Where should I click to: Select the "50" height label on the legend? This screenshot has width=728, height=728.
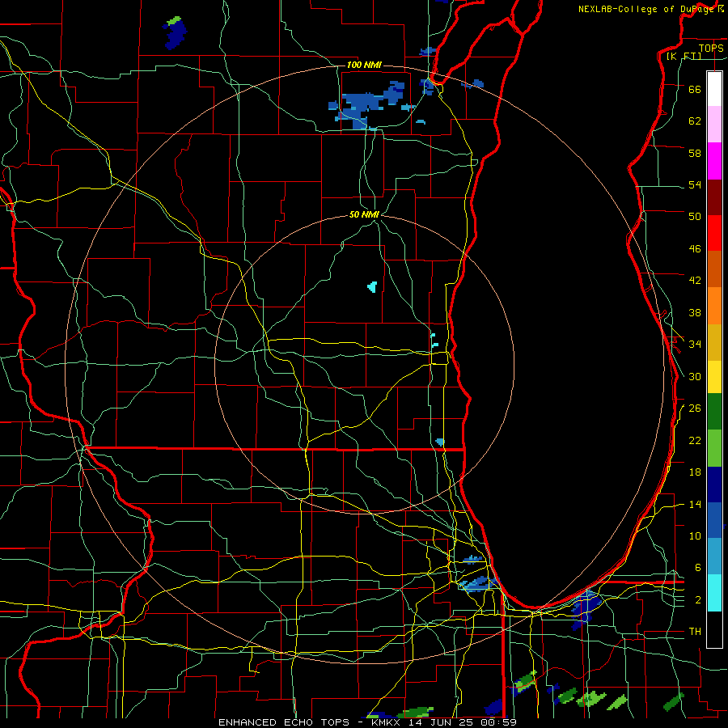695,216
